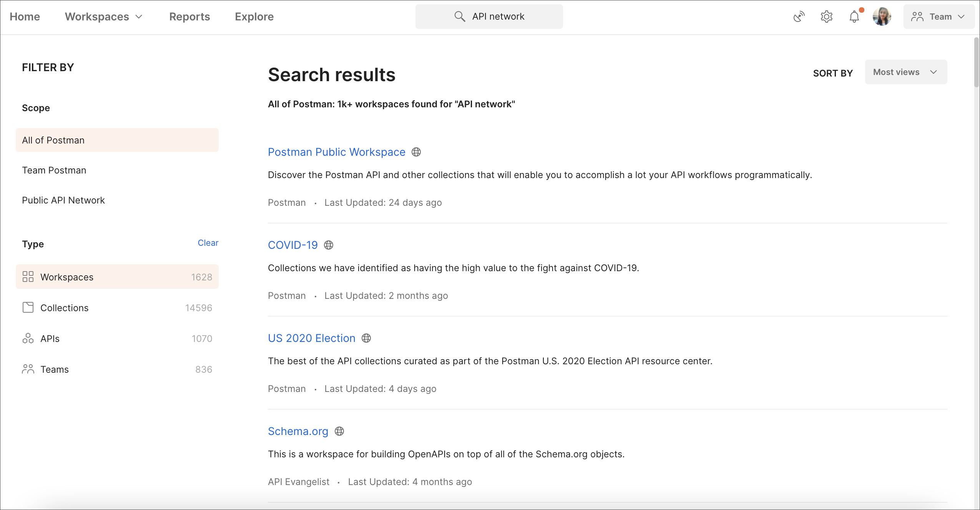Open the Schema.org workspace link
980x510 pixels.
click(x=298, y=431)
